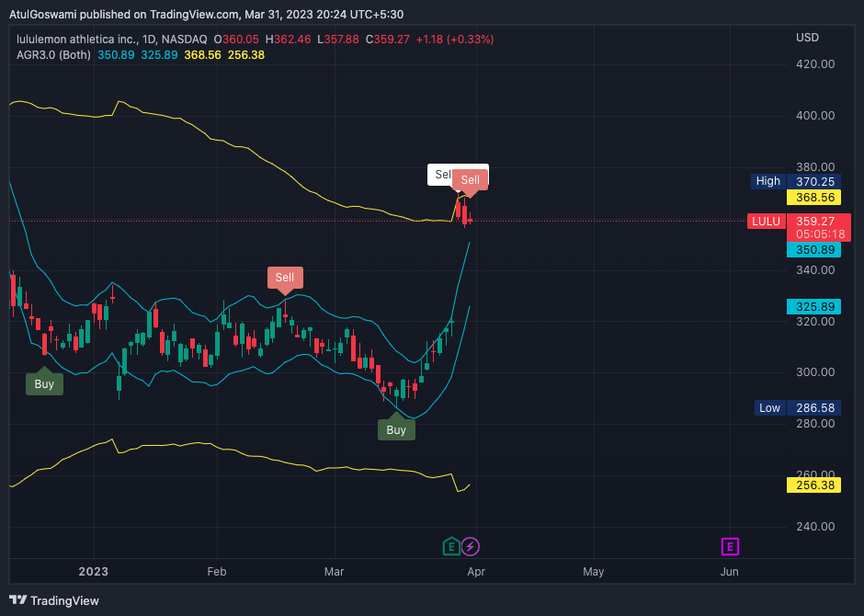Click the AGR3.0 value 350.89
Screen dimensions: 864x616
(x=116, y=55)
